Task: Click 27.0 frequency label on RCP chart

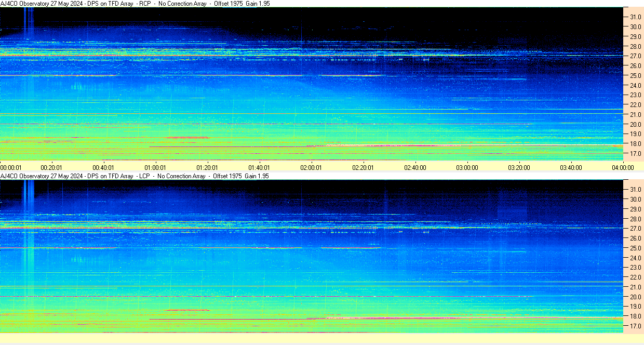Action: (x=635, y=56)
